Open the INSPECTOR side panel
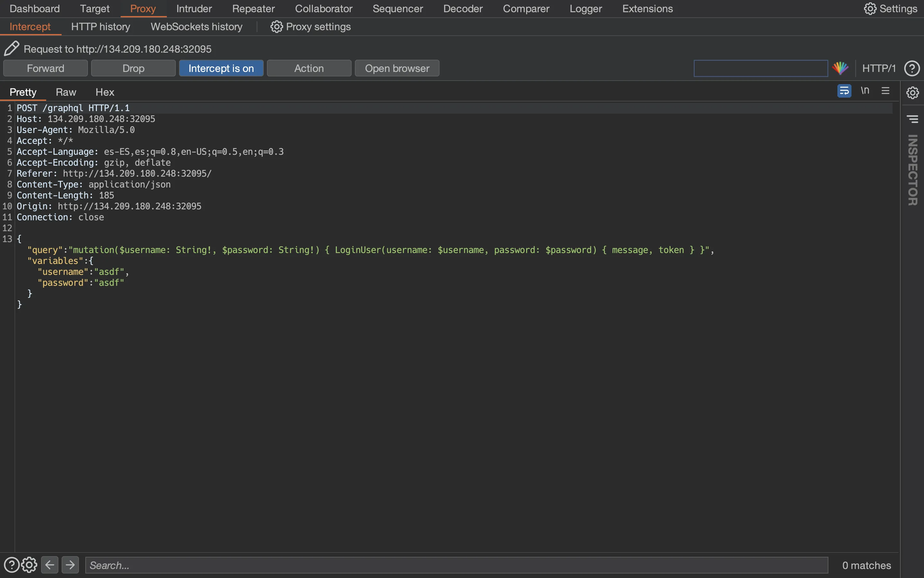 pos(912,170)
